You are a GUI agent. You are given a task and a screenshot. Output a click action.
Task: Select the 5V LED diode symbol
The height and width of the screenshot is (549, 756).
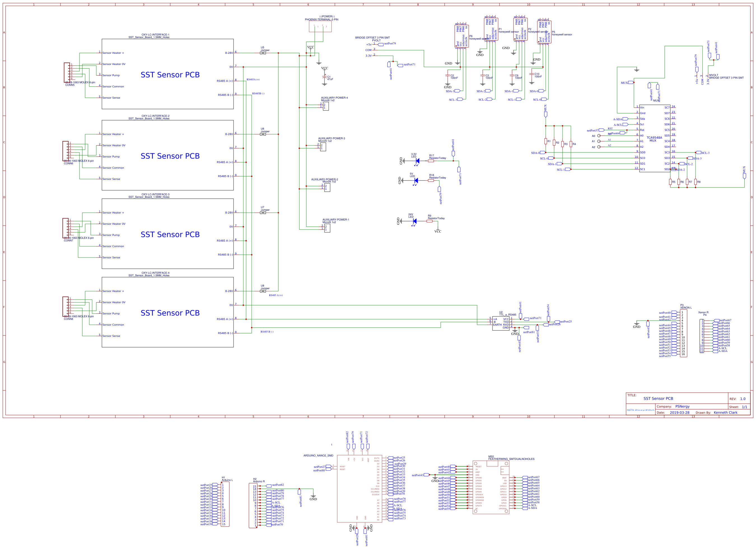point(416,180)
